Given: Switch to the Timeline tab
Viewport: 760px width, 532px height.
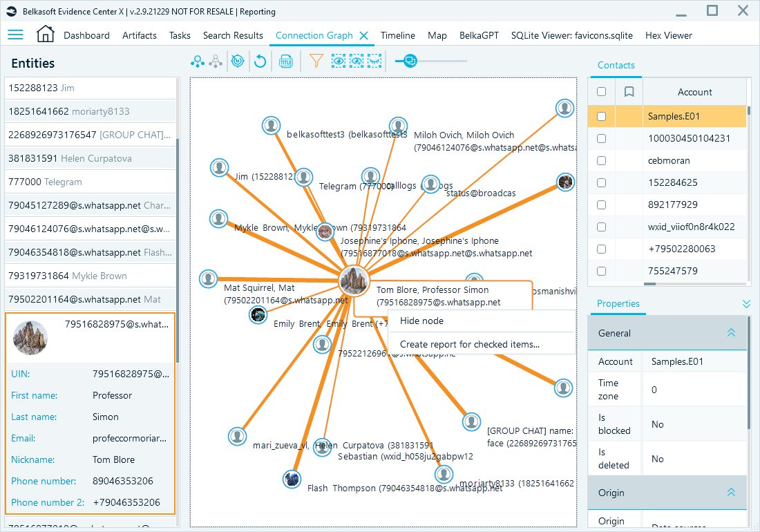Looking at the screenshot, I should pos(398,35).
